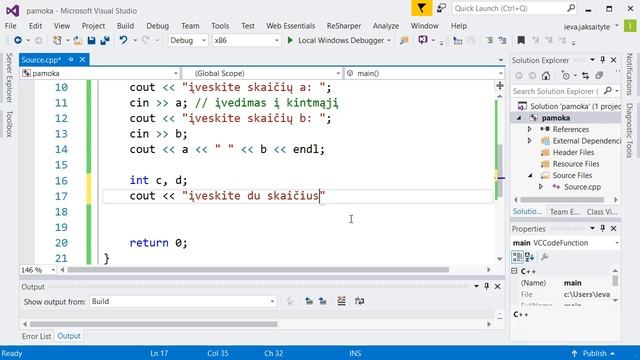This screenshot has height=360, width=640.
Task: Expand the References tree node
Action: (529, 129)
